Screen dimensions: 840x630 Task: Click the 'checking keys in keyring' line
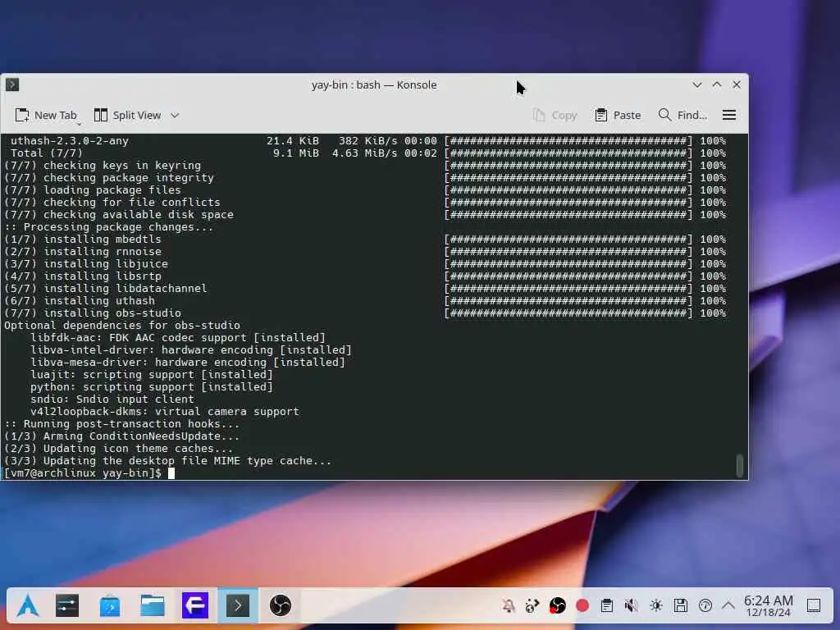tap(103, 165)
